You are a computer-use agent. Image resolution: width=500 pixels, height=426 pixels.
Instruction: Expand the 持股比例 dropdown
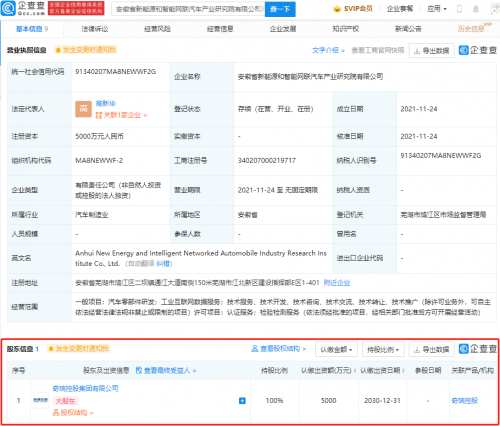383,349
